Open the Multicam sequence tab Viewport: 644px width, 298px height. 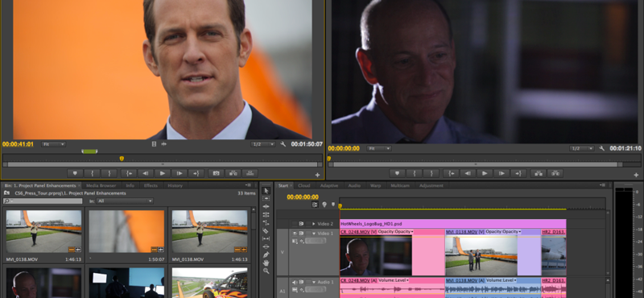point(400,185)
